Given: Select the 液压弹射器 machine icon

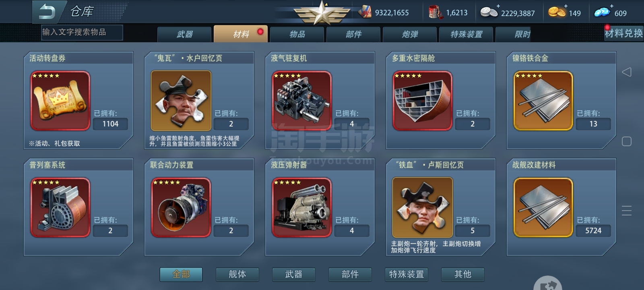Looking at the screenshot, I should tap(302, 207).
